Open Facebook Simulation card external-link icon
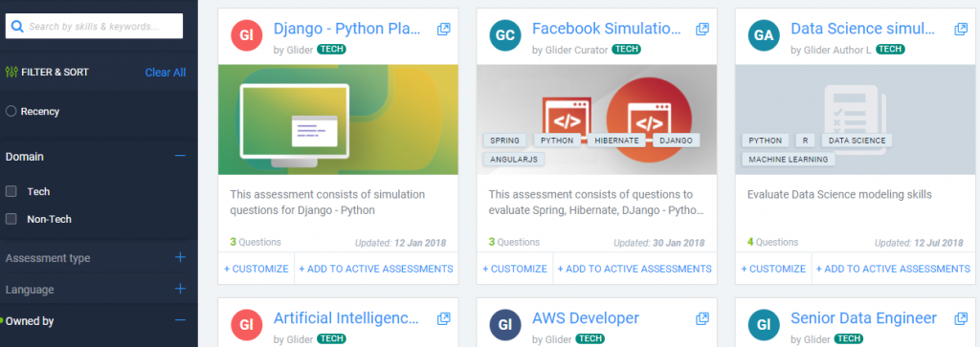 coord(702,29)
